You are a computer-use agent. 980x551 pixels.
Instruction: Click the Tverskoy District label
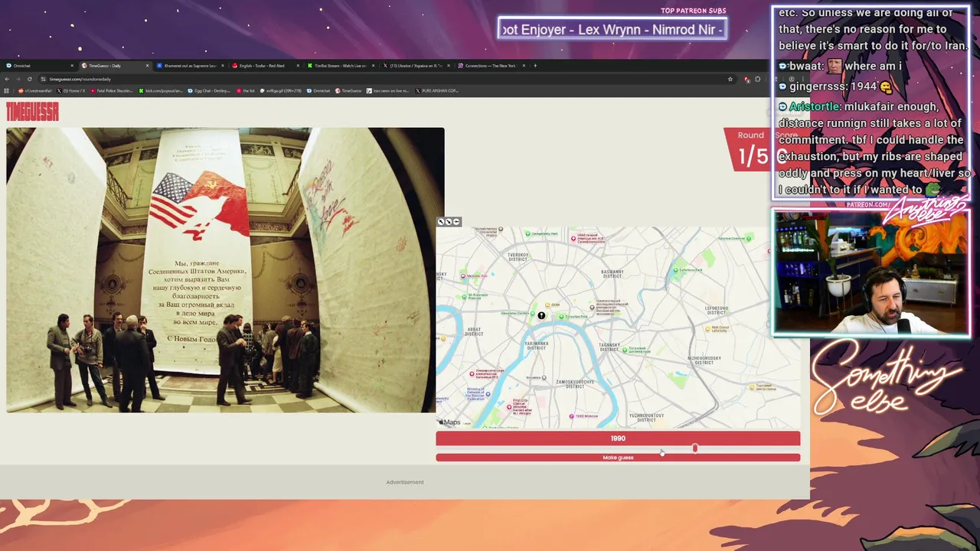tap(518, 256)
